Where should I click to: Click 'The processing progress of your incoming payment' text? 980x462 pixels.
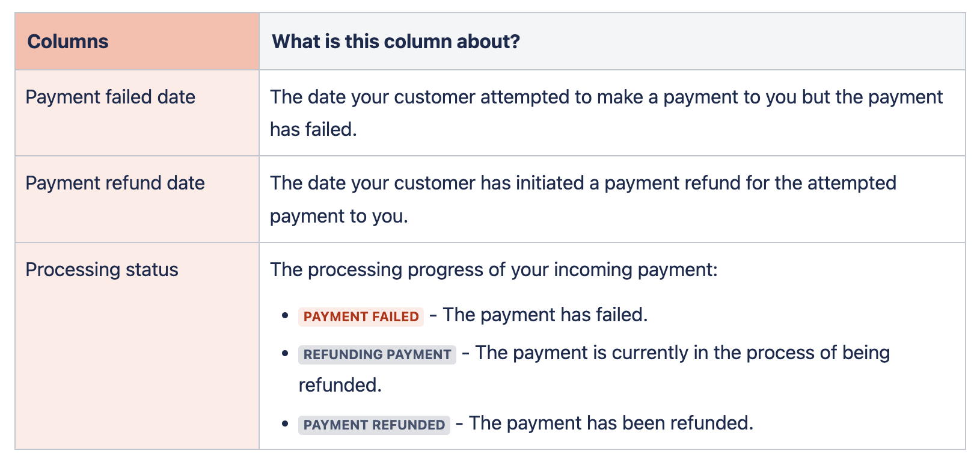pyautogui.click(x=494, y=269)
